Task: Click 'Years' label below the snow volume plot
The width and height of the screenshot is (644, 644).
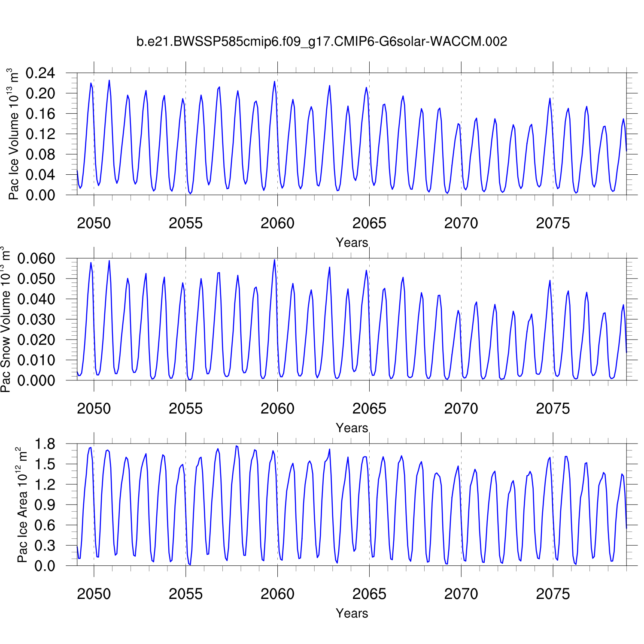Action: coord(352,428)
